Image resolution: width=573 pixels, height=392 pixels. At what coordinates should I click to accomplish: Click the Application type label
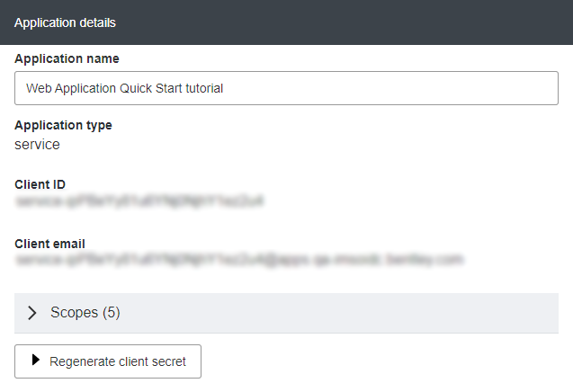(x=63, y=125)
